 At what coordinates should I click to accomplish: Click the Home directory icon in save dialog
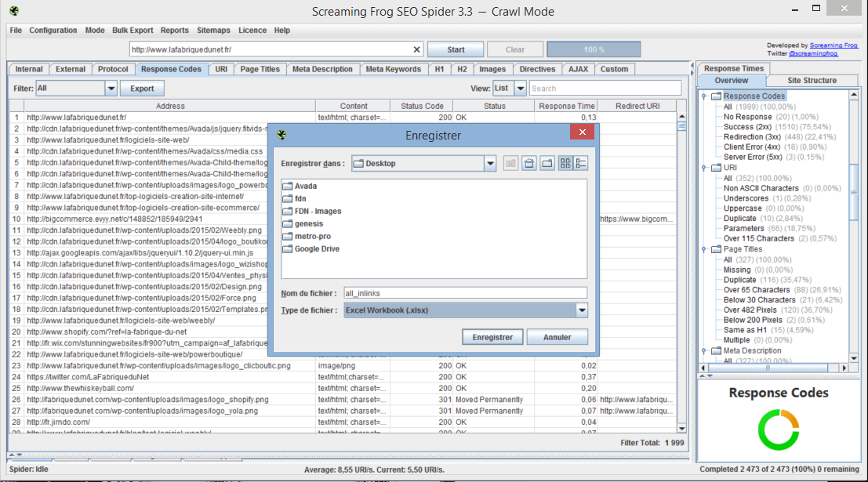[529, 163]
